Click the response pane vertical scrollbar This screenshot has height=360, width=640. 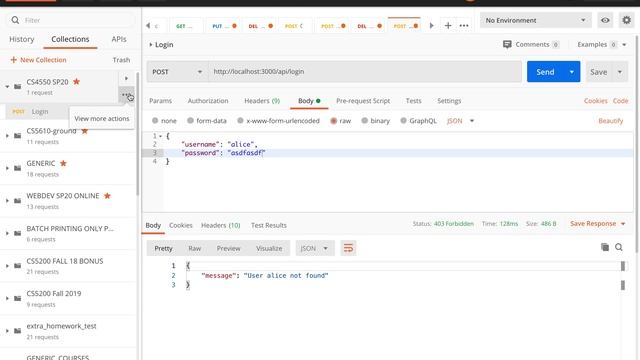click(x=623, y=276)
